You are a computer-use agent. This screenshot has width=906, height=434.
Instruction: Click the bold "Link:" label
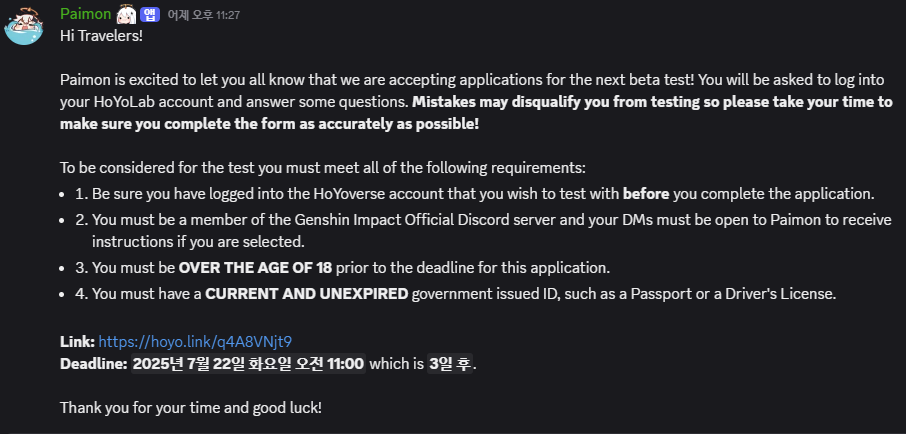click(77, 341)
